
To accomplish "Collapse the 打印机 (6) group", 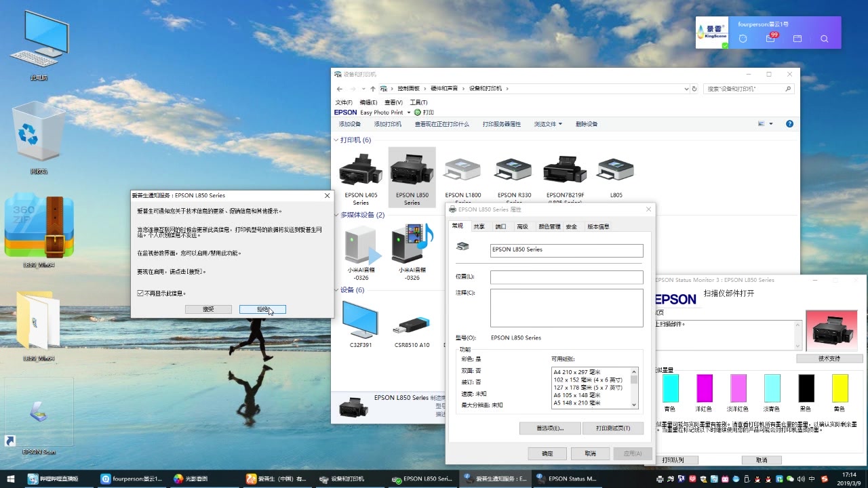I will coord(336,140).
